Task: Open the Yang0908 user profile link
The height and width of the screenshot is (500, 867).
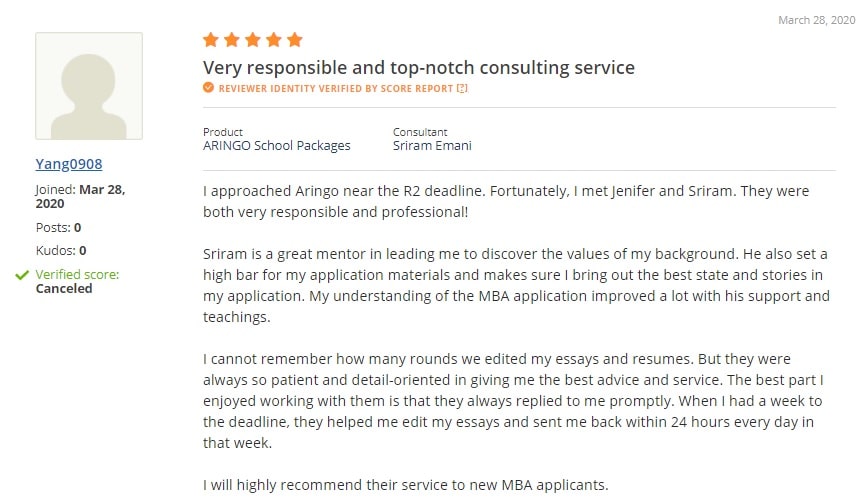Action: coord(69,164)
